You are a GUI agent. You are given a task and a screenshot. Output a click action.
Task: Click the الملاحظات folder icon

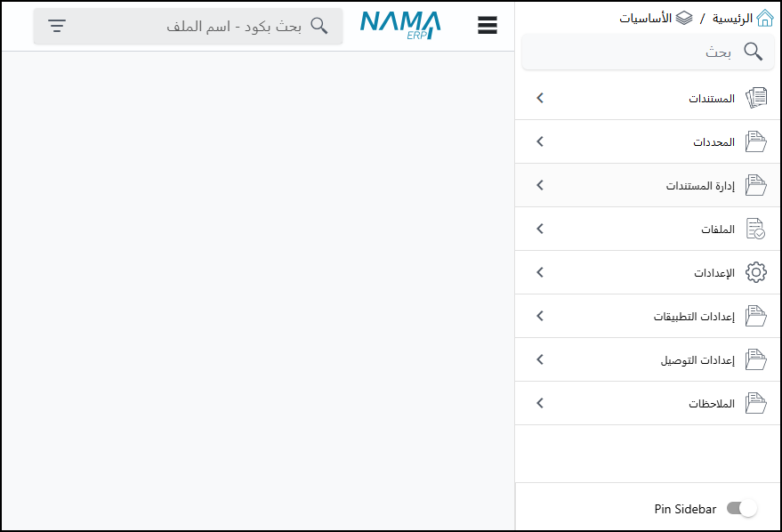[x=755, y=403]
